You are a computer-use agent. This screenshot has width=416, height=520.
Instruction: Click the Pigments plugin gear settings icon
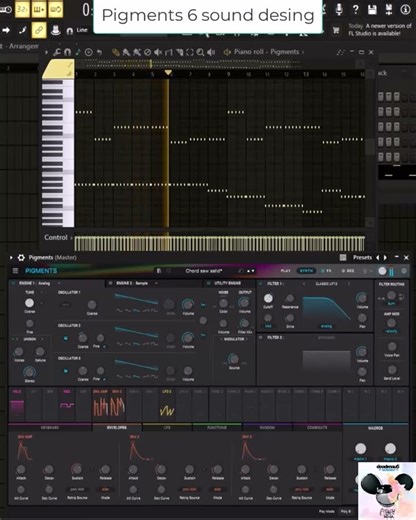pyautogui.click(x=21, y=257)
